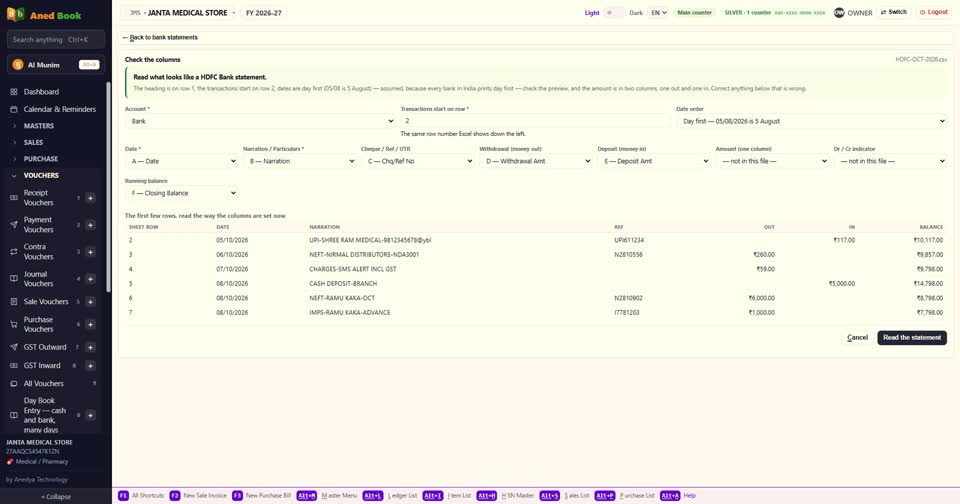Click the FY 2026-27 selector
Image resolution: width=960 pixels, height=504 pixels.
263,12
